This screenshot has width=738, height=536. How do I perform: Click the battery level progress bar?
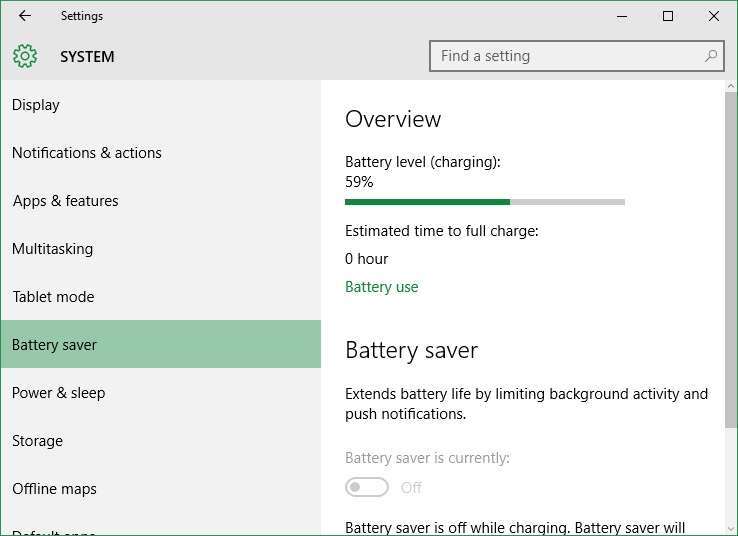(485, 202)
